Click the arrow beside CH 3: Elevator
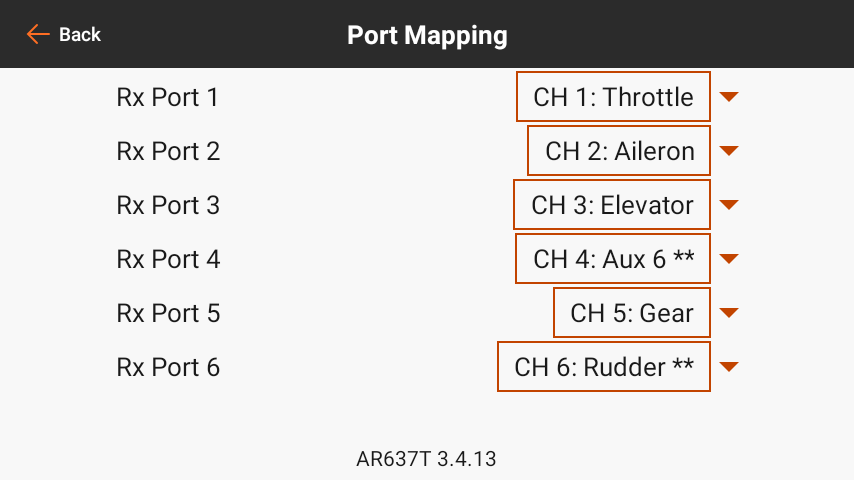The height and width of the screenshot is (480, 854). point(729,205)
